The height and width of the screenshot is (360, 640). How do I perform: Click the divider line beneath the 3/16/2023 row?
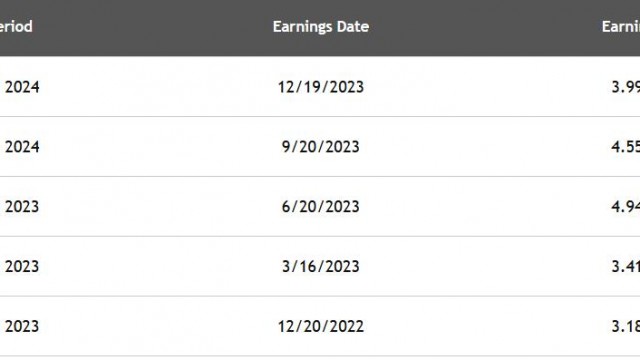click(x=320, y=296)
